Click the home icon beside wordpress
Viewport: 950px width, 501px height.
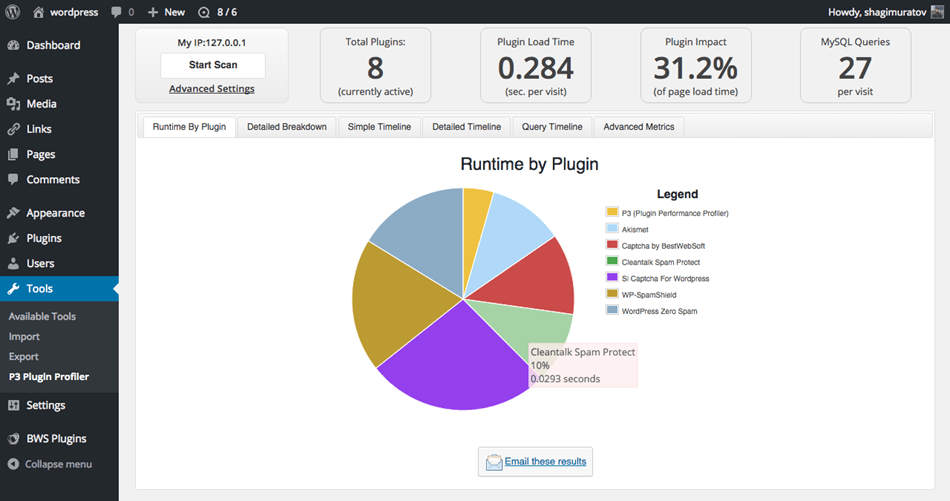[38, 12]
